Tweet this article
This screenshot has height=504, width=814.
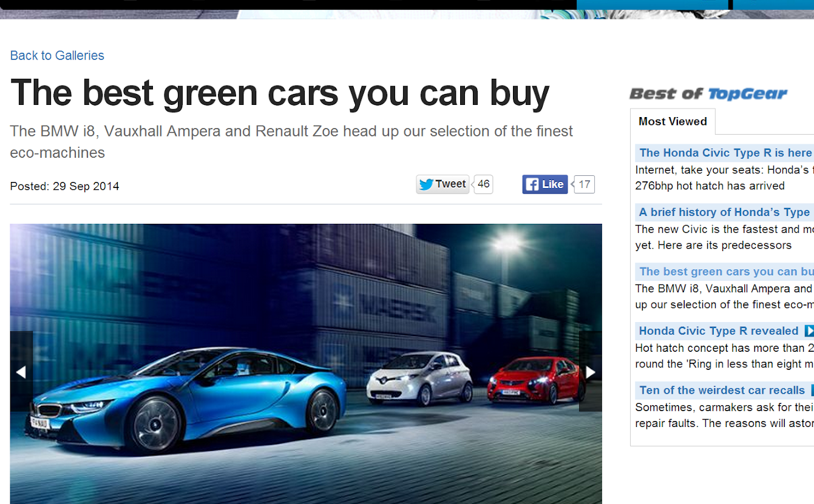tap(443, 184)
